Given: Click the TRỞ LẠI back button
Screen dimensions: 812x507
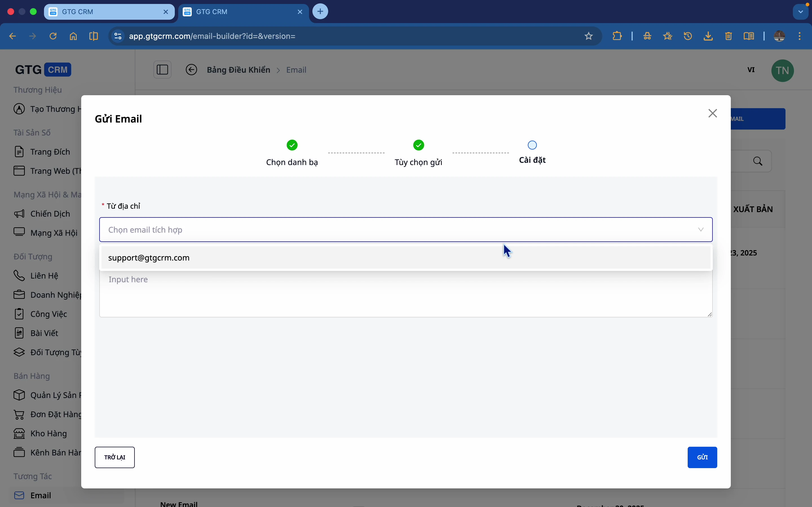Looking at the screenshot, I should (x=115, y=457).
